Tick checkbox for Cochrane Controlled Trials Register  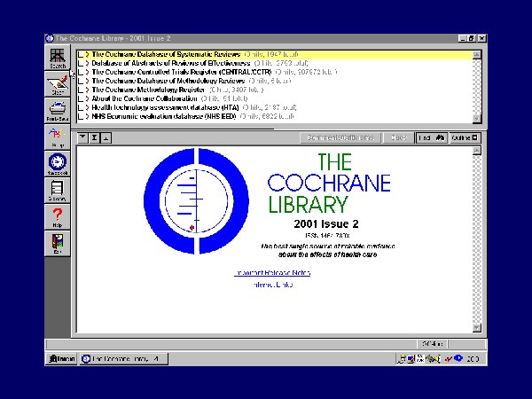click(81, 72)
